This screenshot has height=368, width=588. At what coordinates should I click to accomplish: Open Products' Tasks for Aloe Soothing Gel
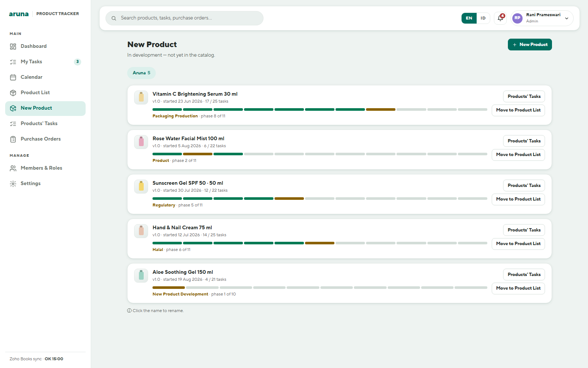(x=524, y=275)
